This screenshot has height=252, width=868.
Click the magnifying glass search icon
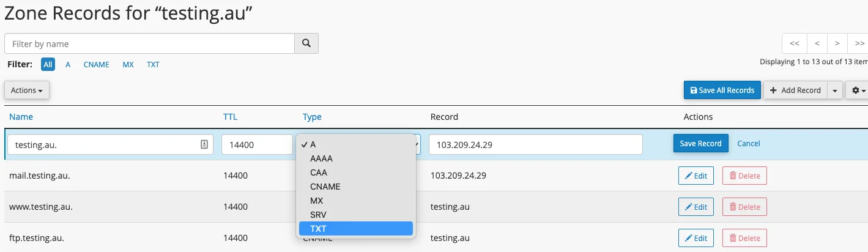[x=306, y=43]
